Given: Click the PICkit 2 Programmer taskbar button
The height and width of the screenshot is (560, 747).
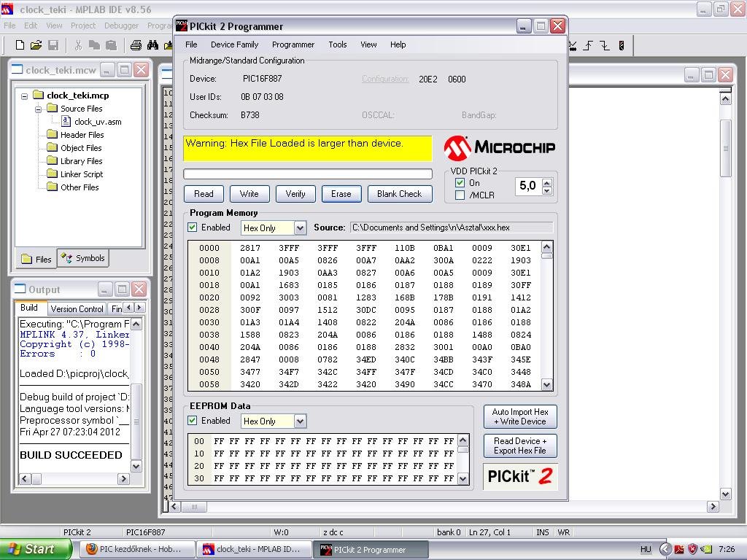Looking at the screenshot, I should (x=370, y=550).
